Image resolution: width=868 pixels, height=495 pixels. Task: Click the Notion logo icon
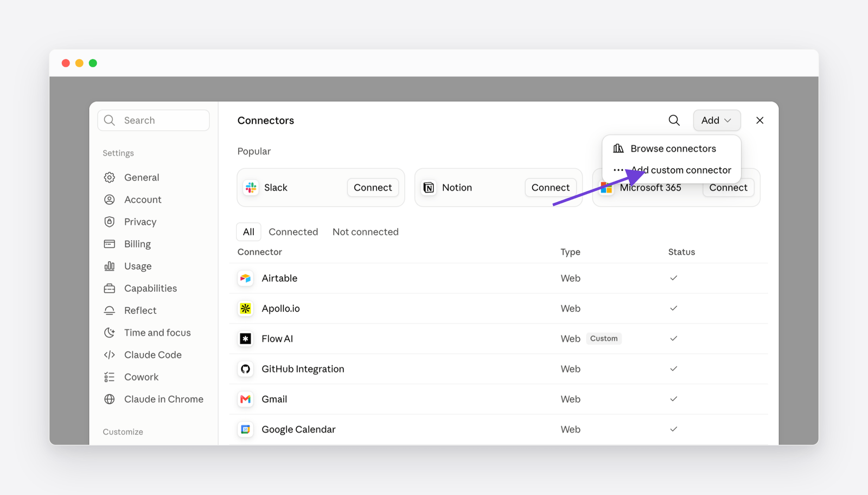tap(429, 188)
